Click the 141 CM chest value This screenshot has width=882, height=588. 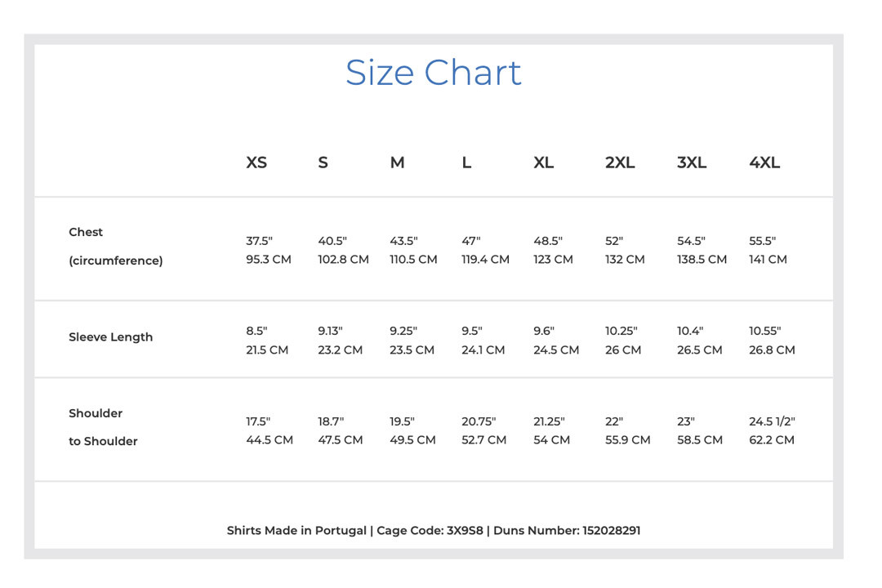(768, 260)
